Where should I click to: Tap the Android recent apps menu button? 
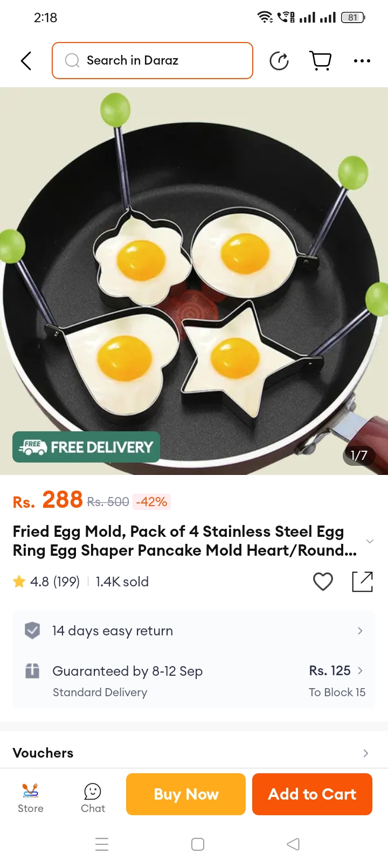click(x=102, y=844)
